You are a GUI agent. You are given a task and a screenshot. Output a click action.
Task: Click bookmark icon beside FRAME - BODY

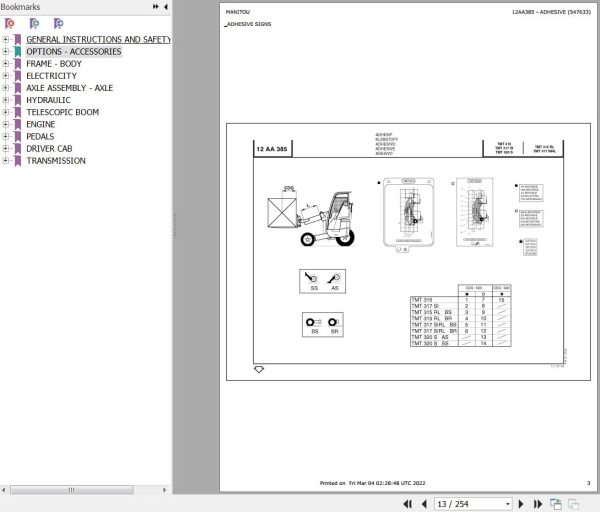[x=18, y=64]
